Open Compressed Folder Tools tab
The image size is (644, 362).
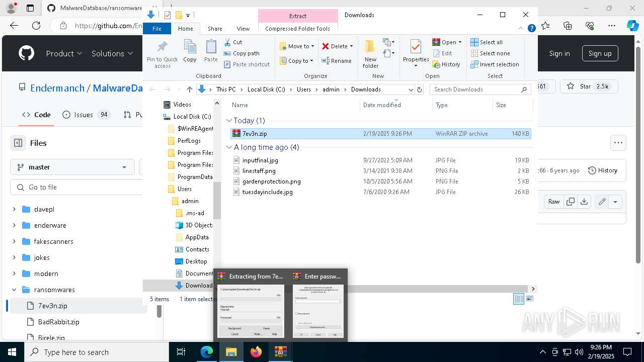coord(298,29)
